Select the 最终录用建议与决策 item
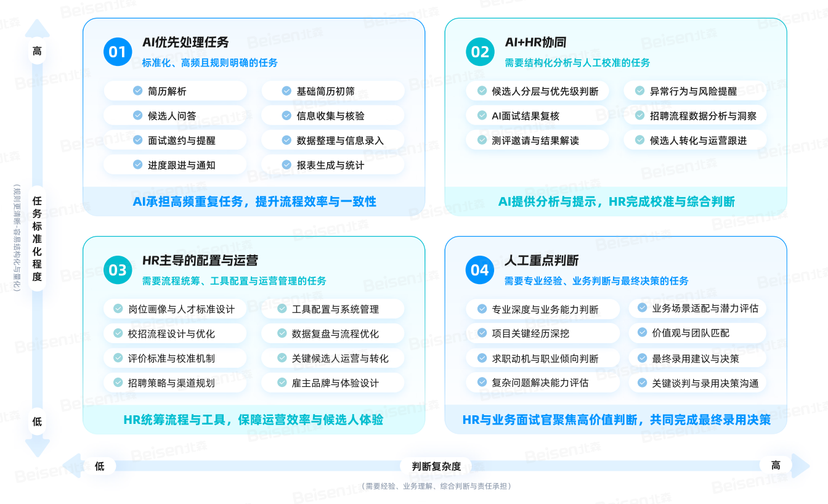The height and width of the screenshot is (504, 828). click(697, 358)
